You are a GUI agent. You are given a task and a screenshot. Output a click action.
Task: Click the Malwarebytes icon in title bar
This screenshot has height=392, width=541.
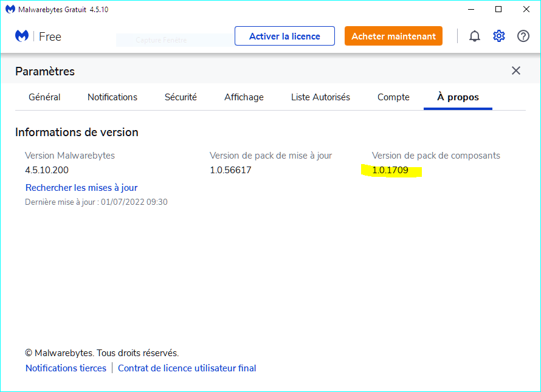(10, 9)
